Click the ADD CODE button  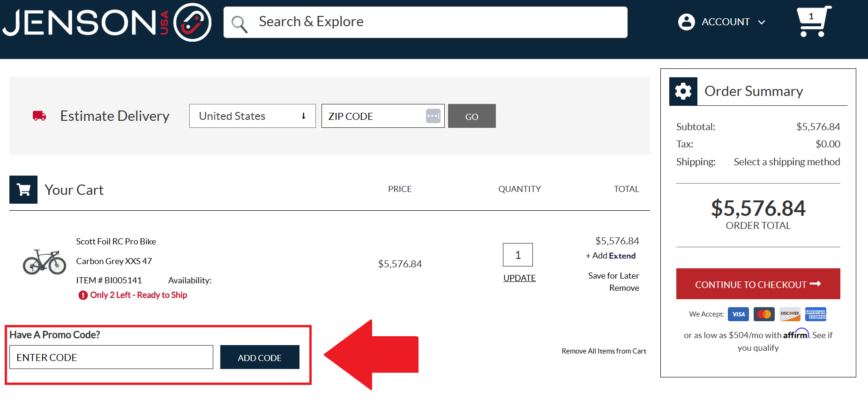(260, 357)
